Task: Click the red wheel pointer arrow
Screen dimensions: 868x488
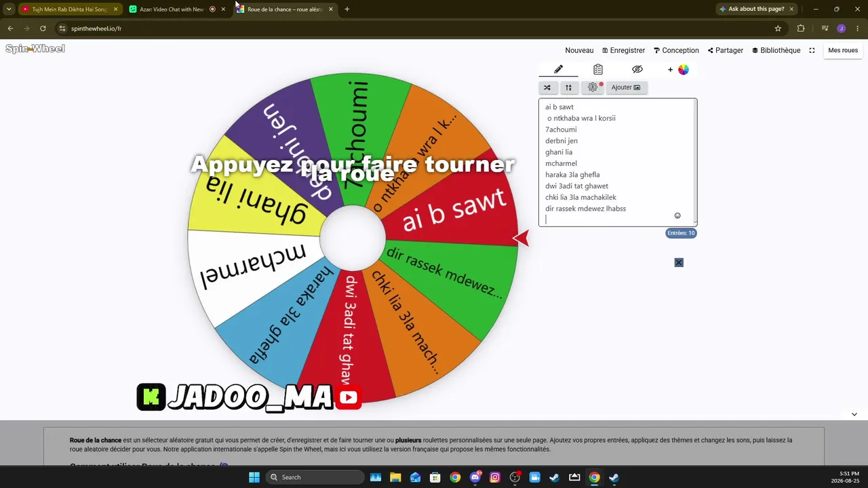Action: tap(521, 238)
